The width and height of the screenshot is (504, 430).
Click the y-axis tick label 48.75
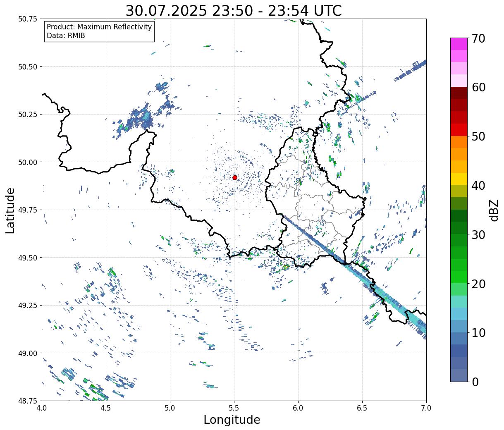click(x=29, y=401)
